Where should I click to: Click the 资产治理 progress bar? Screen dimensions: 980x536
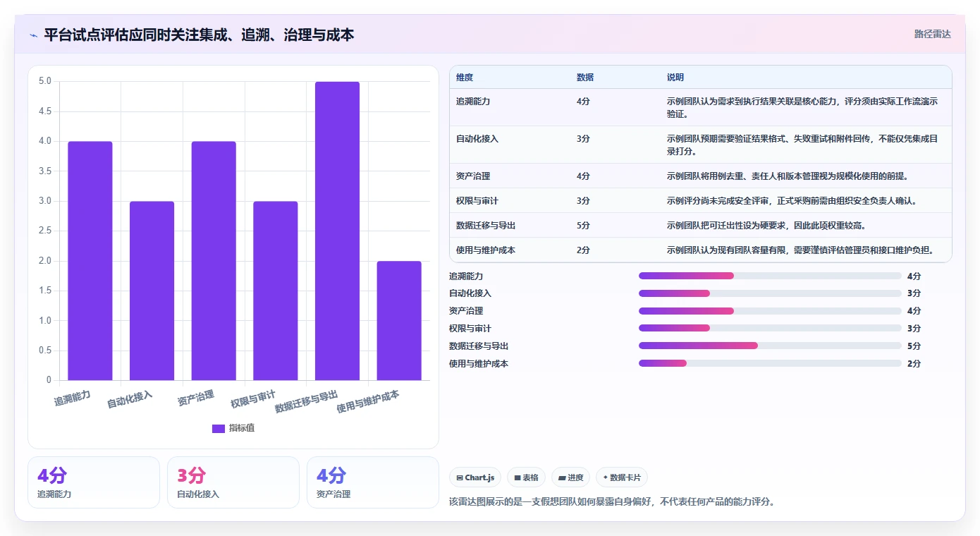click(770, 311)
